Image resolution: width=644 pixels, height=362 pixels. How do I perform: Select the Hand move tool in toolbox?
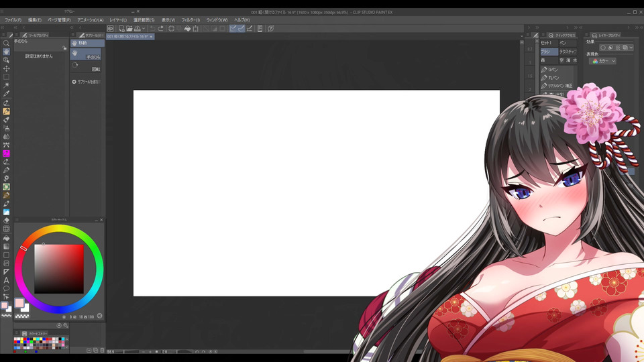click(x=6, y=52)
